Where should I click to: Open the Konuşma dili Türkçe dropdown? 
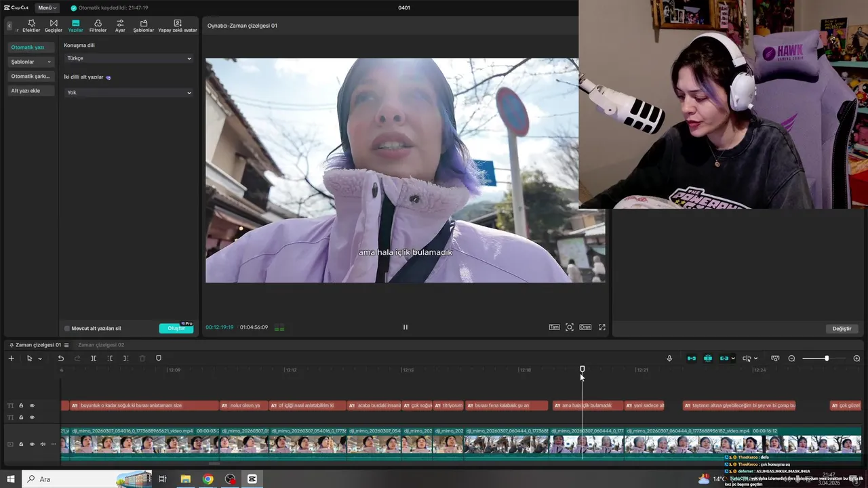click(x=129, y=58)
